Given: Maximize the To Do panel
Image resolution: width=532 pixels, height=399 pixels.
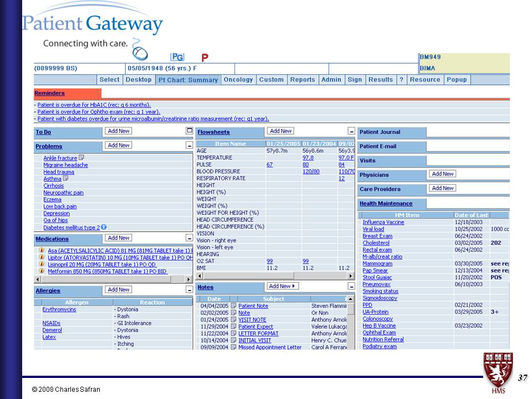Looking at the screenshot, I should pyautogui.click(x=190, y=131).
